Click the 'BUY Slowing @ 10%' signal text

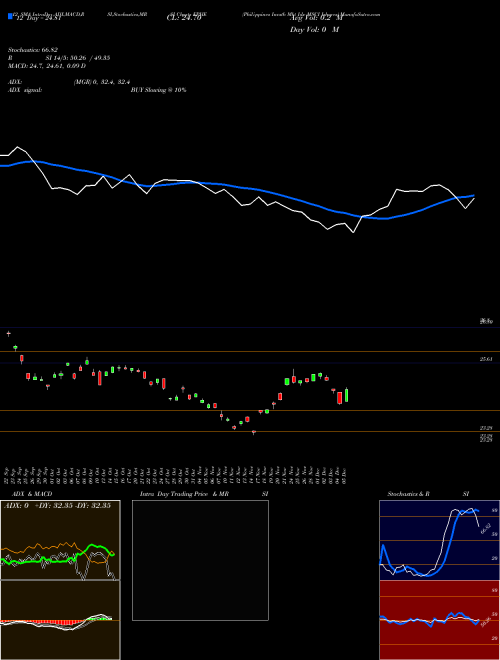coord(159,90)
